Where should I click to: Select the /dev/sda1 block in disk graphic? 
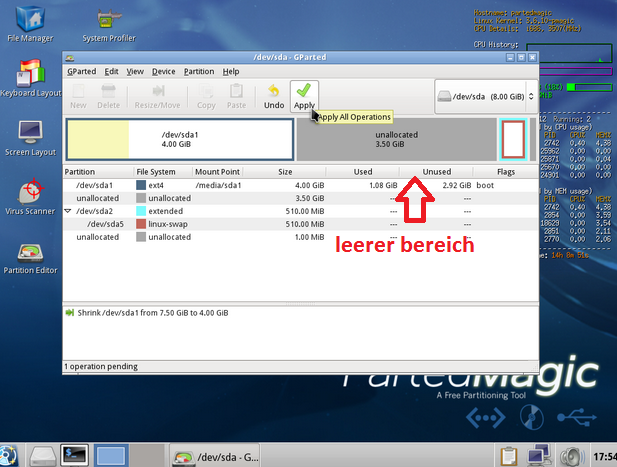180,140
